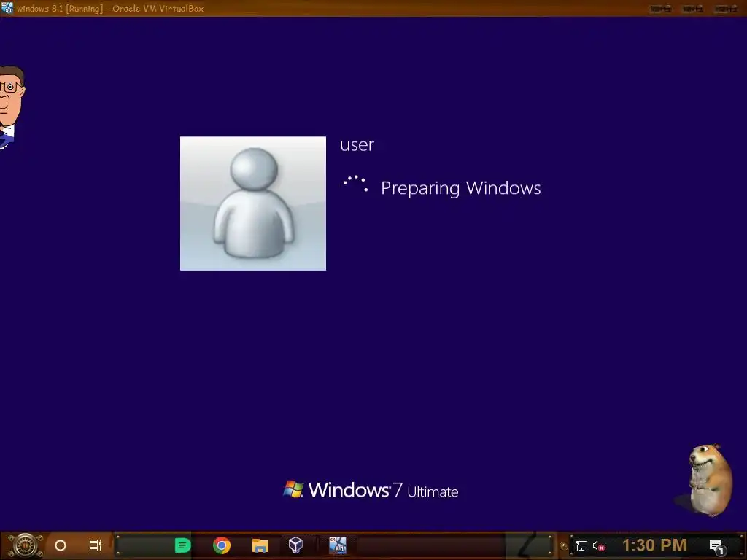Click the hamster desktop pet
Screen dimensions: 747x560
(x=708, y=480)
